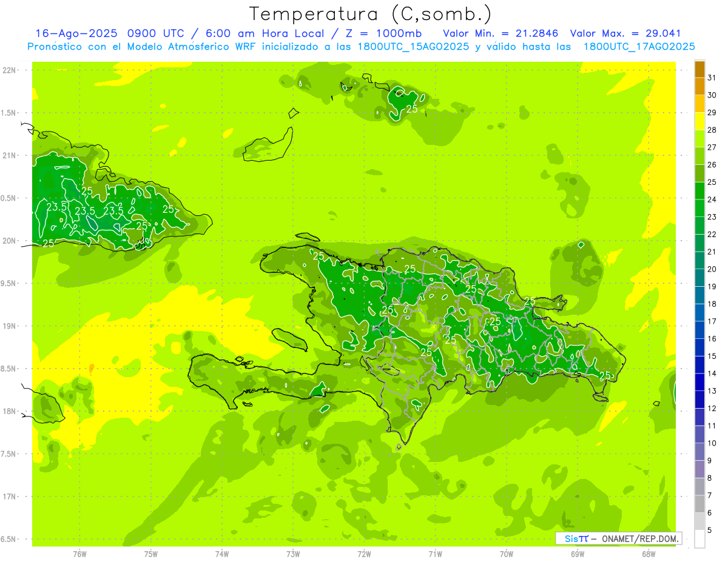Click the legend value '8'
Viewport: 728px width, 562px height.
coord(710,478)
